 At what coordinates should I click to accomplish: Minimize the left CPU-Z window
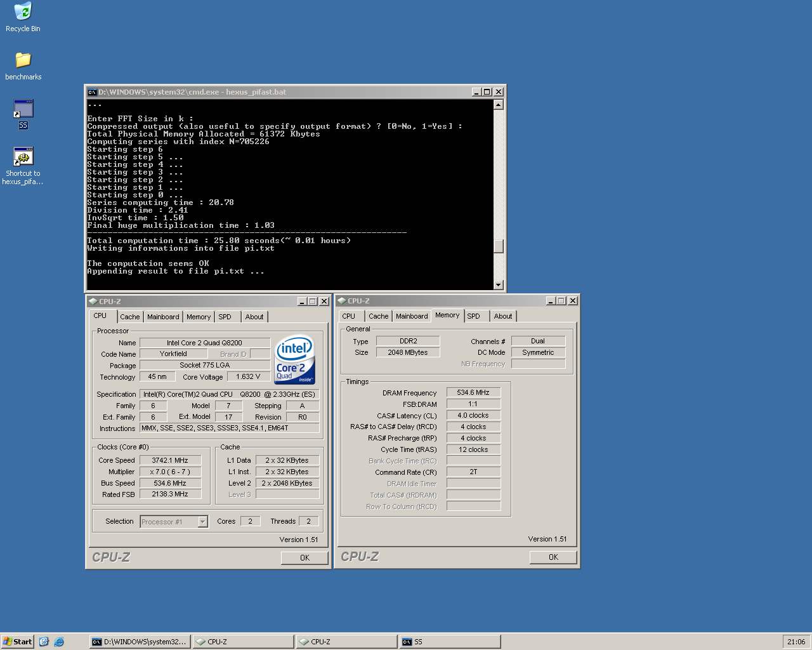click(x=303, y=302)
